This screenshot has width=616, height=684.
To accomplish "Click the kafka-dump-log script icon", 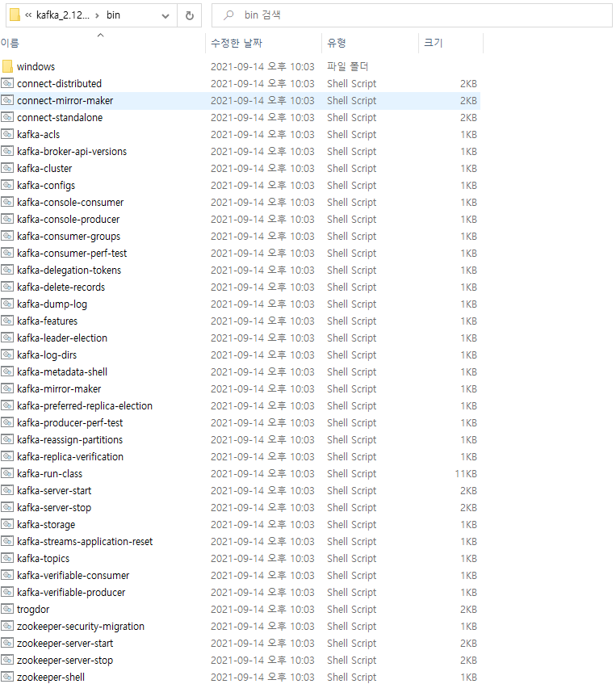I will tap(7, 304).
